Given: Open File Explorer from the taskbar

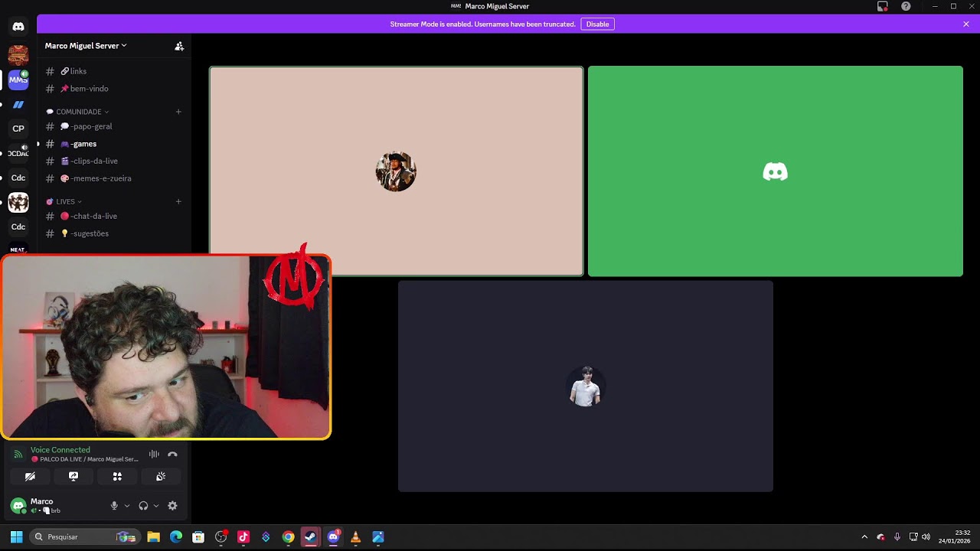Looking at the screenshot, I should (153, 537).
